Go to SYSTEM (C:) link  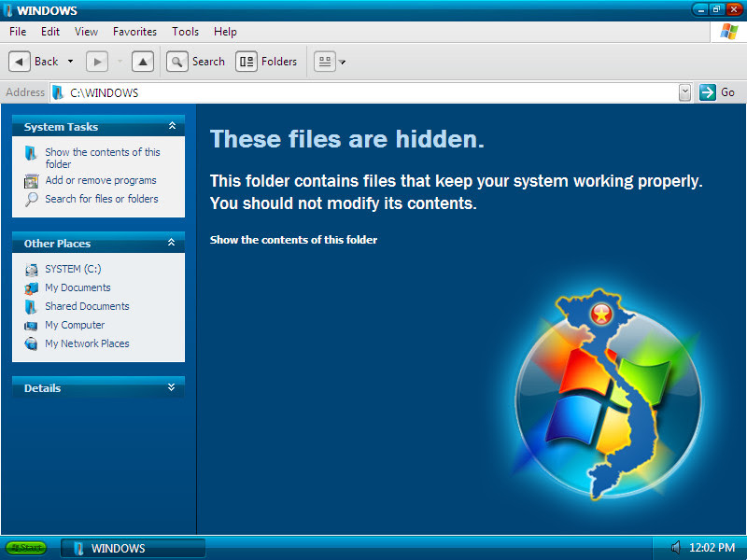tap(73, 269)
